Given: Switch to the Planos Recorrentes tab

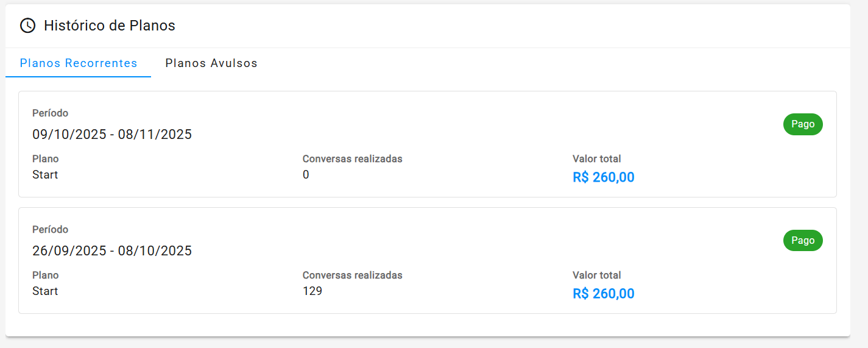Looking at the screenshot, I should point(79,63).
